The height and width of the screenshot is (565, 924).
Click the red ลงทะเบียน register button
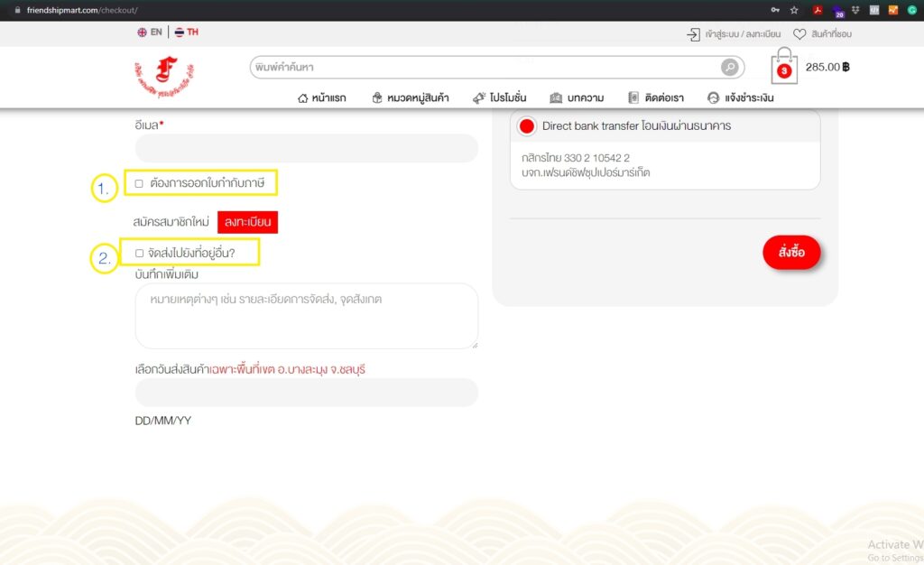pyautogui.click(x=247, y=222)
